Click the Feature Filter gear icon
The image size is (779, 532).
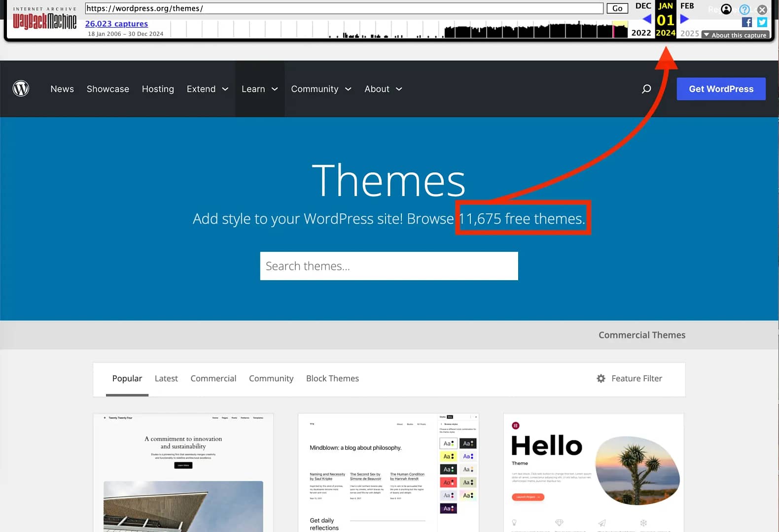pyautogui.click(x=601, y=378)
